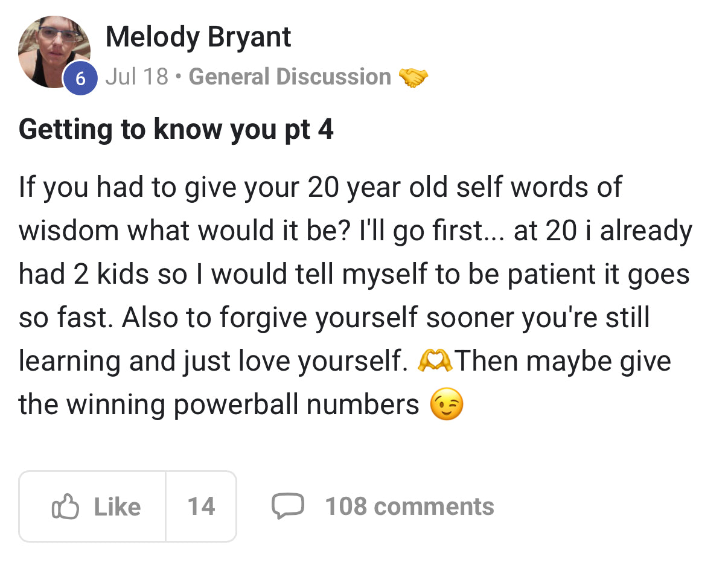Click the heart hands emoji
The image size is (728, 562).
click(435, 361)
